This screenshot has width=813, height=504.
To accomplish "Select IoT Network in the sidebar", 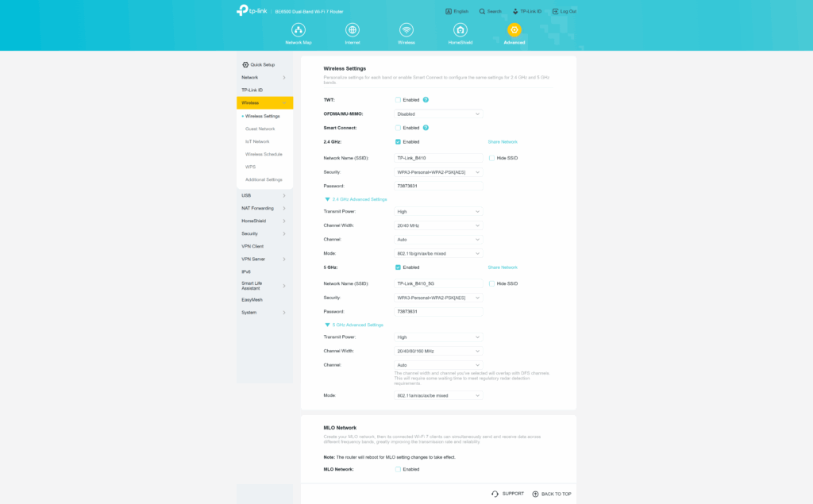I will 257,141.
